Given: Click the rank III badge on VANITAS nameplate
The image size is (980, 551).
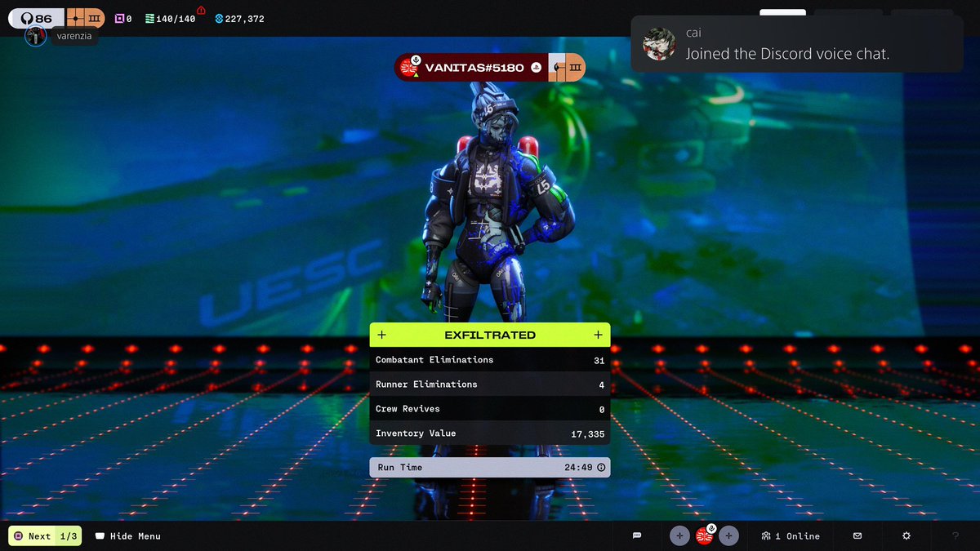Looking at the screenshot, I should click(x=567, y=68).
